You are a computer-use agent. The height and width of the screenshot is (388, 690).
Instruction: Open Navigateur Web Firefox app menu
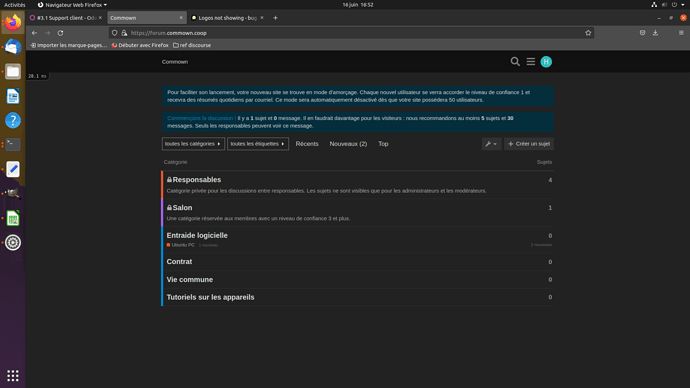tap(73, 5)
